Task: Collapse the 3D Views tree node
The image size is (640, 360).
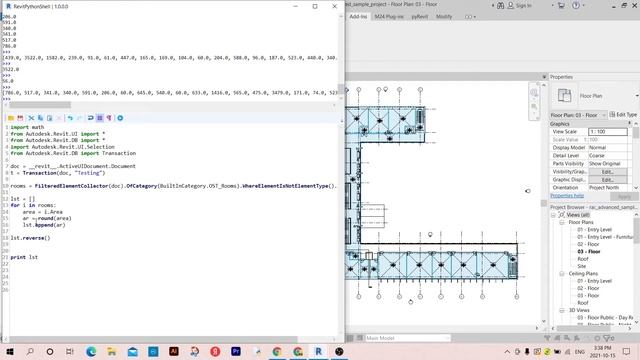Action: point(562,311)
